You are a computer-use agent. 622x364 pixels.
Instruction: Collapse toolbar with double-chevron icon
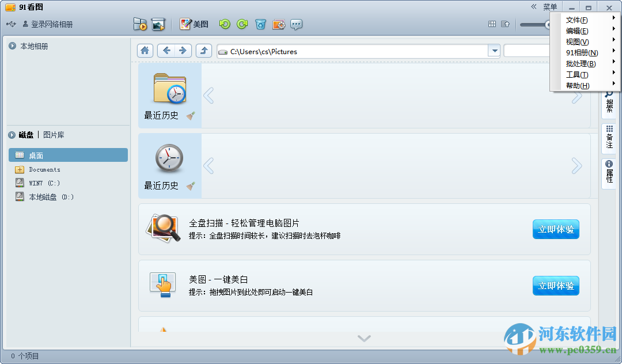(533, 6)
